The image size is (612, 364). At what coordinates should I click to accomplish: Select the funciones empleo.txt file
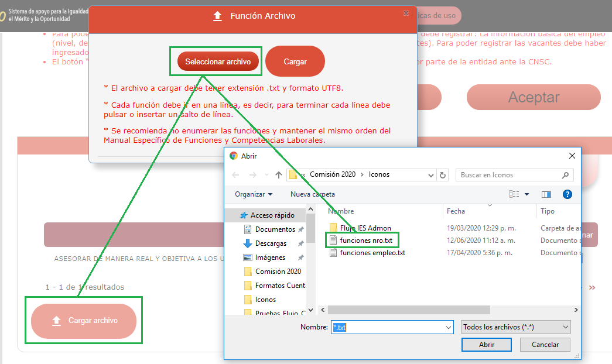[x=372, y=253]
